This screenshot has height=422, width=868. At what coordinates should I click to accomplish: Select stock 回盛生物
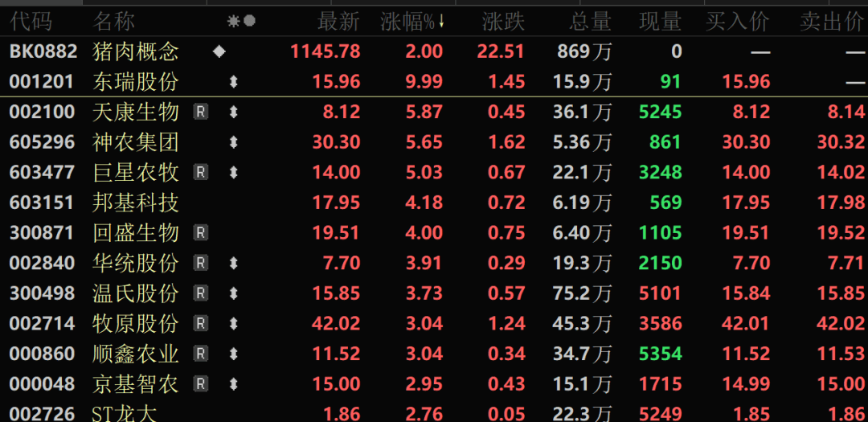tap(136, 232)
